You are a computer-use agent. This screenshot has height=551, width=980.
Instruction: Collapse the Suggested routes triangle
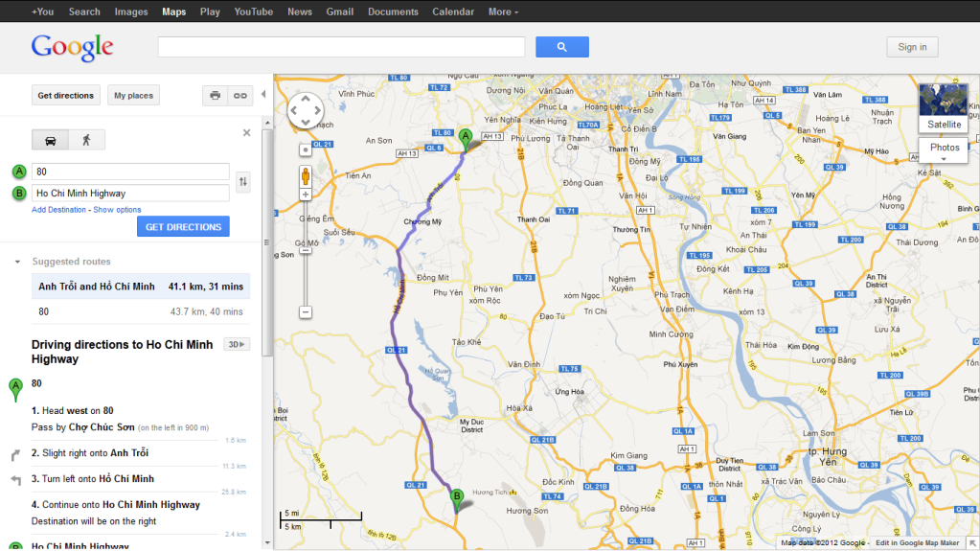(17, 262)
